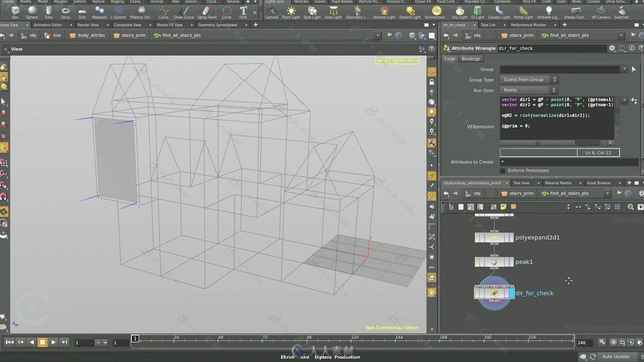Select the Font shelf tool
Image resolution: width=644 pixels, height=362 pixels.
[x=243, y=12]
